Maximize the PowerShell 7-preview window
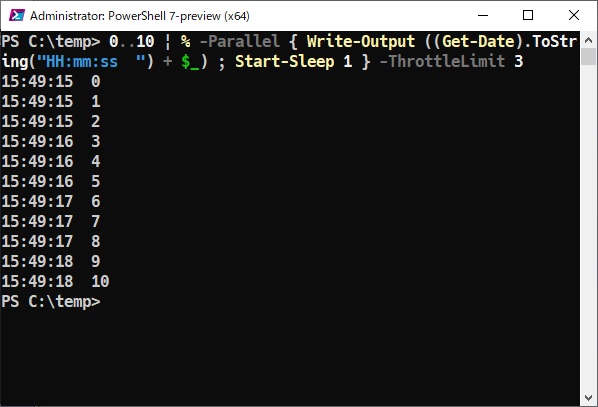This screenshot has width=598, height=407. point(528,16)
